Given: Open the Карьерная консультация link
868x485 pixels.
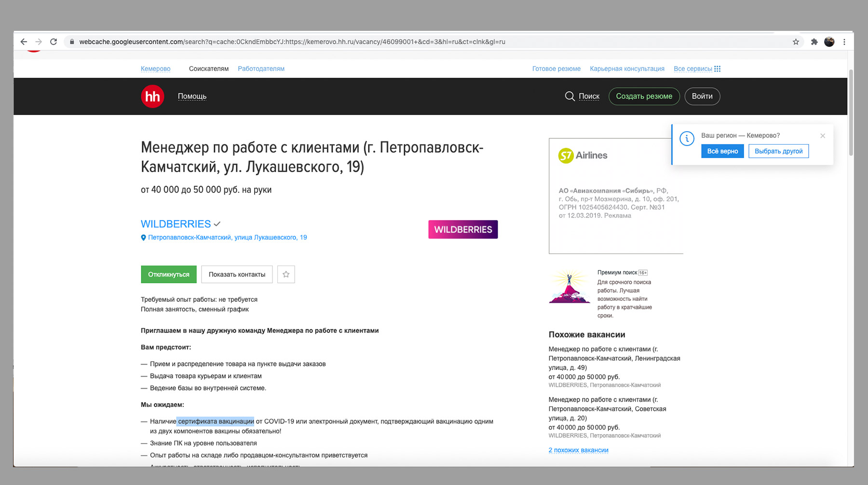Looking at the screenshot, I should pyautogui.click(x=627, y=68).
